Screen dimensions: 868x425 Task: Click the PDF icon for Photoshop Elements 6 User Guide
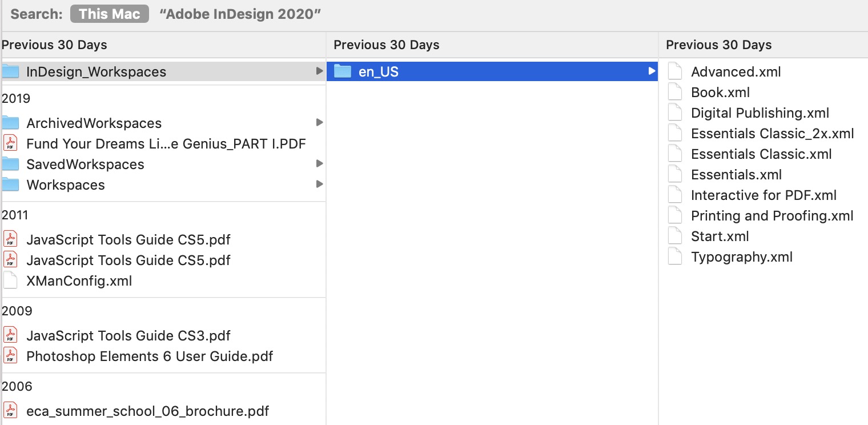tap(11, 356)
